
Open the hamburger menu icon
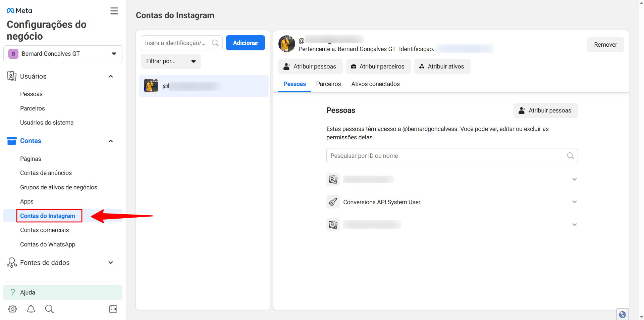tap(114, 11)
